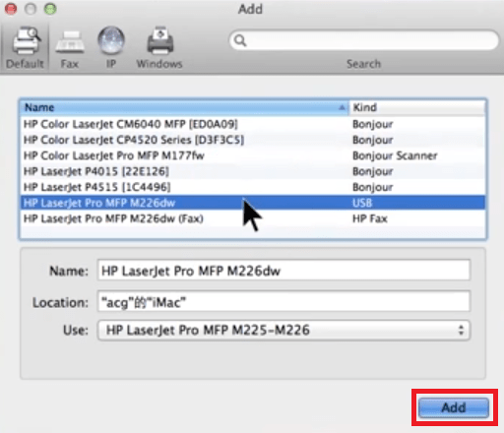Image resolution: width=504 pixels, height=433 pixels.
Task: Click the HP Fax kind cell
Action: 370,218
